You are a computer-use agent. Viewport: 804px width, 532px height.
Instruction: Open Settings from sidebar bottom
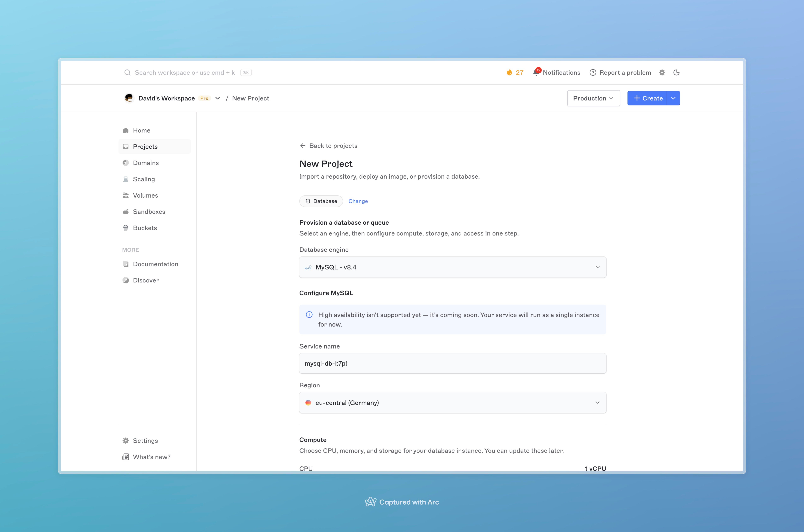[x=154, y=441]
